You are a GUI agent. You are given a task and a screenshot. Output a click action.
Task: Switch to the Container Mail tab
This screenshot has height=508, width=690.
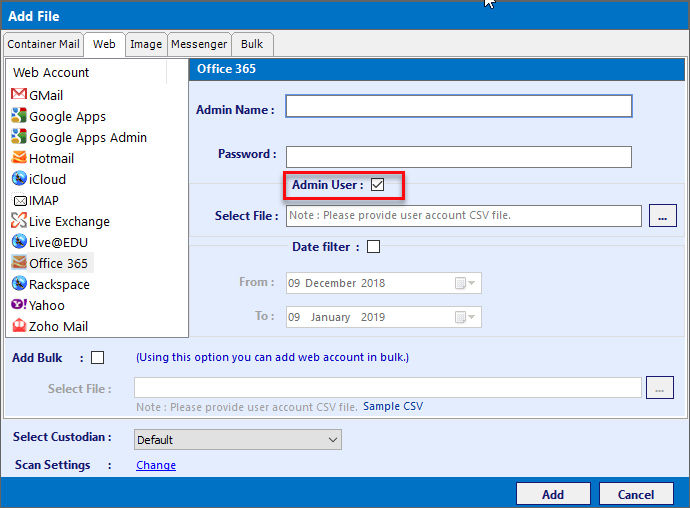click(x=44, y=44)
